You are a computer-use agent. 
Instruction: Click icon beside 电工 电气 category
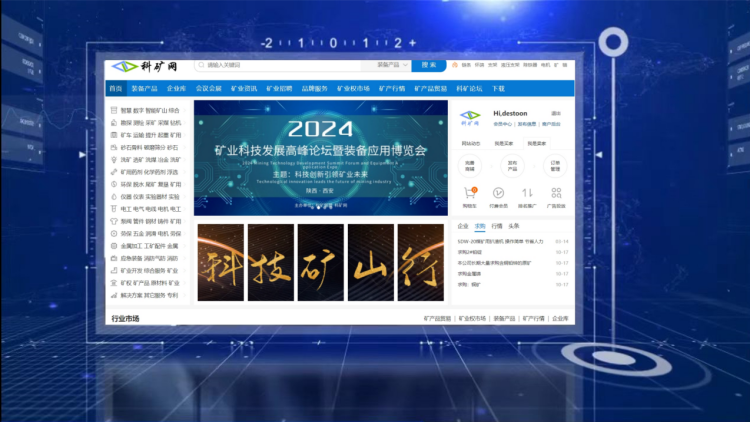point(113,209)
